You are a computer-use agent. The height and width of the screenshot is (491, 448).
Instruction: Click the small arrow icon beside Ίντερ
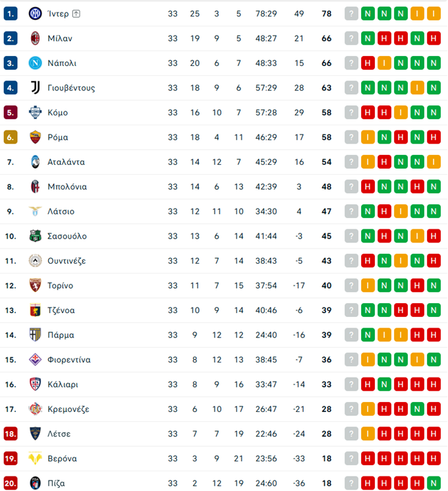pos(76,13)
